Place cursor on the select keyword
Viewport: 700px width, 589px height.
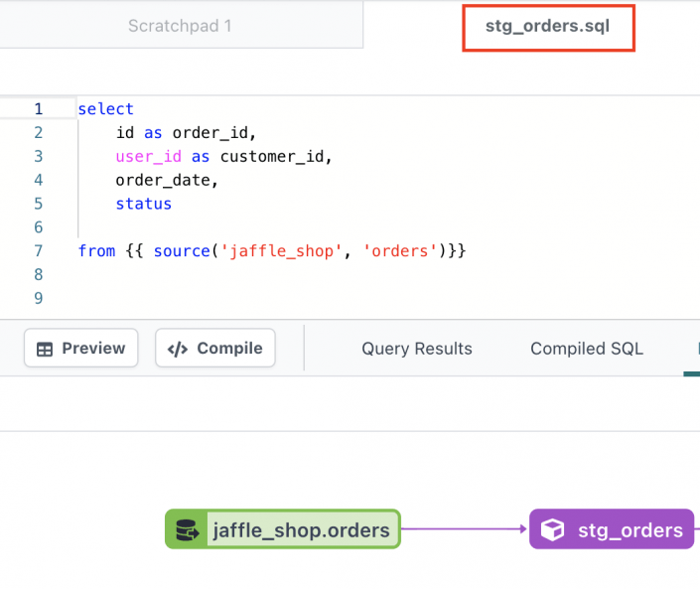click(x=105, y=109)
